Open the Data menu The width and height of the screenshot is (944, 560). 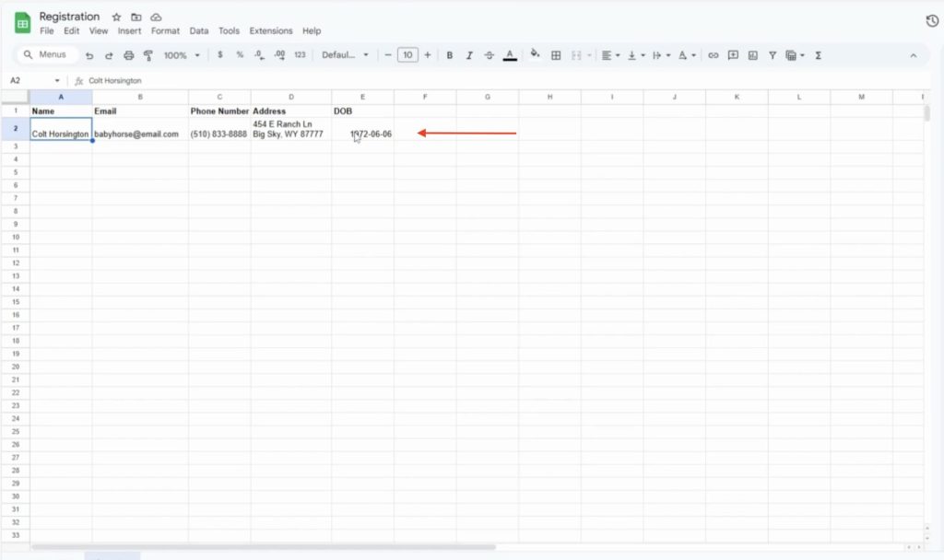(199, 30)
